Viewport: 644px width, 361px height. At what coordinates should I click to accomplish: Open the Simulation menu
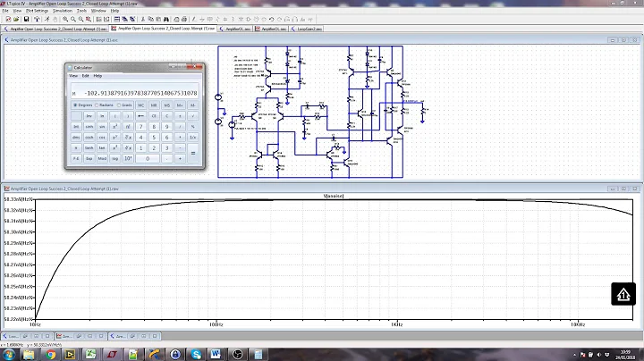tap(63, 11)
